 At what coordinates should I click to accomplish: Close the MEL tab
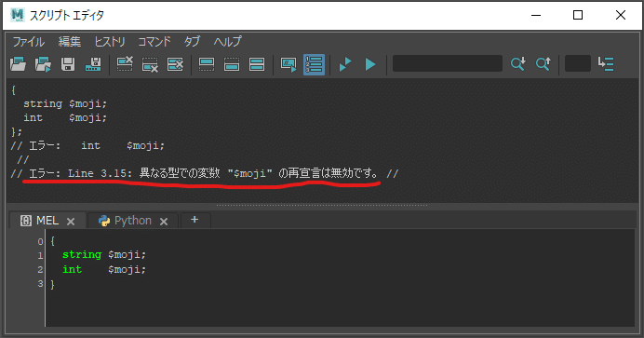71,222
